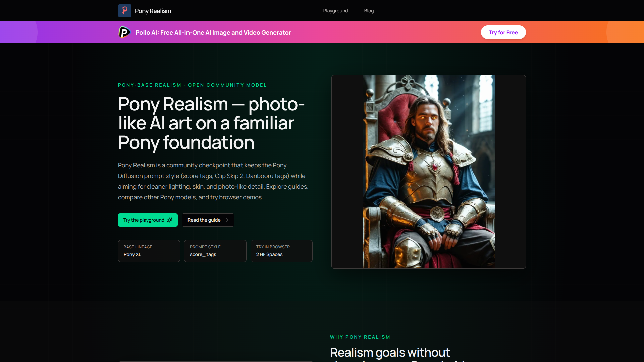The width and height of the screenshot is (644, 362).
Task: Click the armored knight hero image
Action: [428, 172]
